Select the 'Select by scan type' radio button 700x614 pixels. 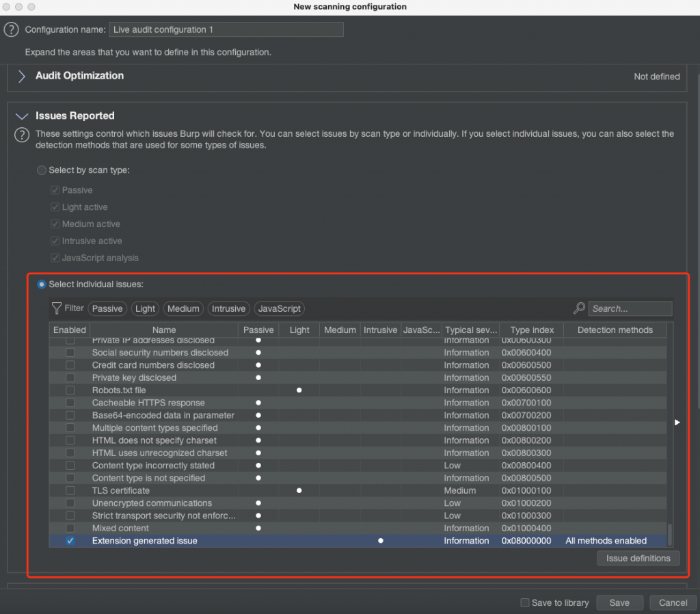42,170
